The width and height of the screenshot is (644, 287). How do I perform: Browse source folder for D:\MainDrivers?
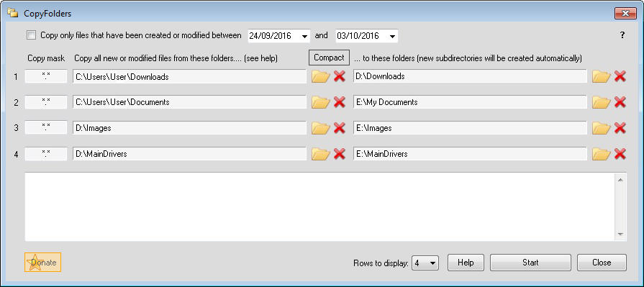(321, 154)
